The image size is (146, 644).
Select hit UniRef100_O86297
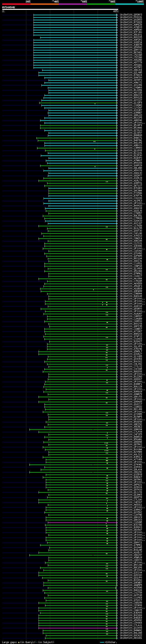click(131, 555)
